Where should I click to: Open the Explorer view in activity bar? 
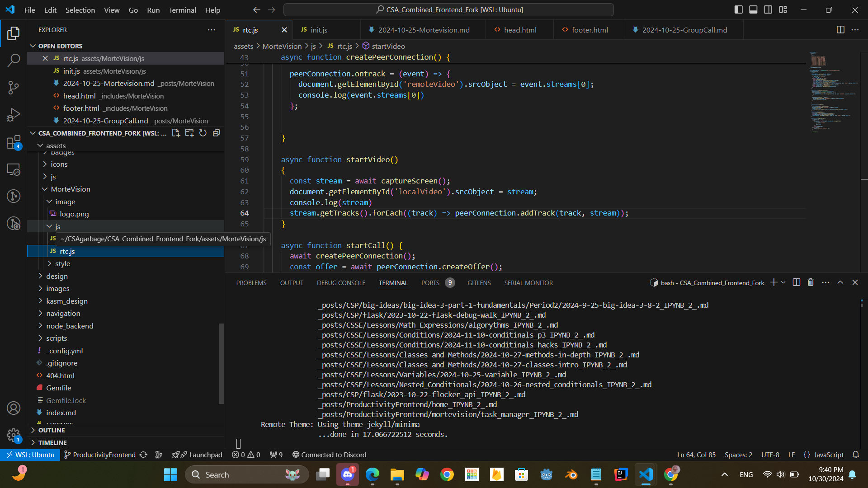point(14,33)
